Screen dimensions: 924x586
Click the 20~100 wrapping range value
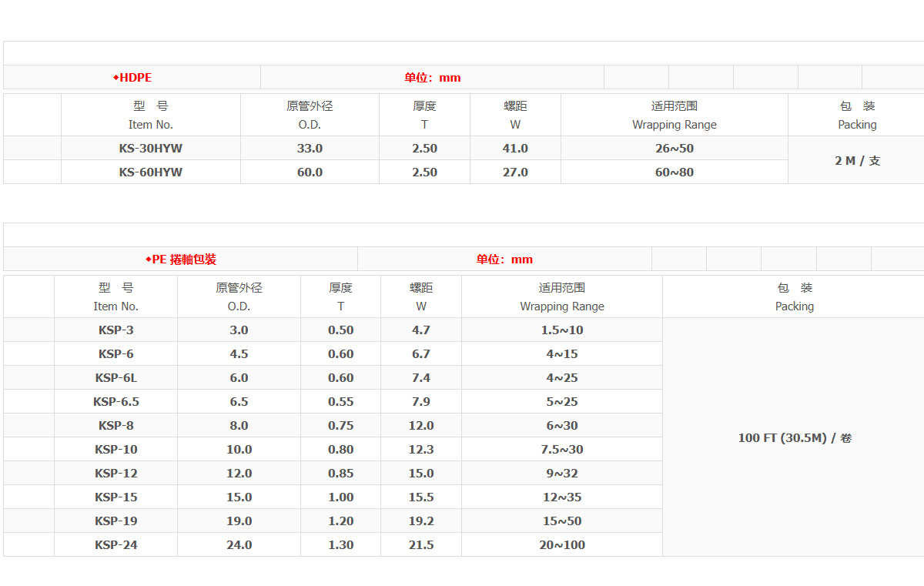tap(562, 545)
